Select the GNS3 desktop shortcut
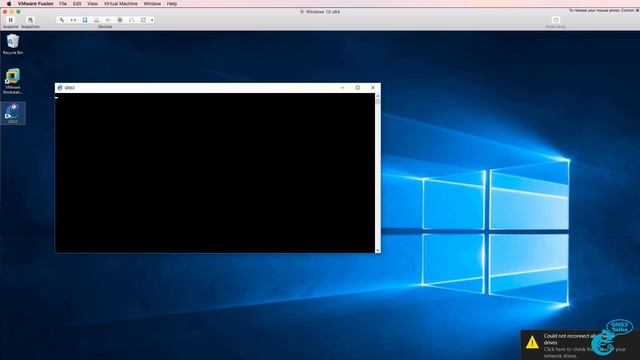This screenshot has width=640, height=360. click(13, 114)
